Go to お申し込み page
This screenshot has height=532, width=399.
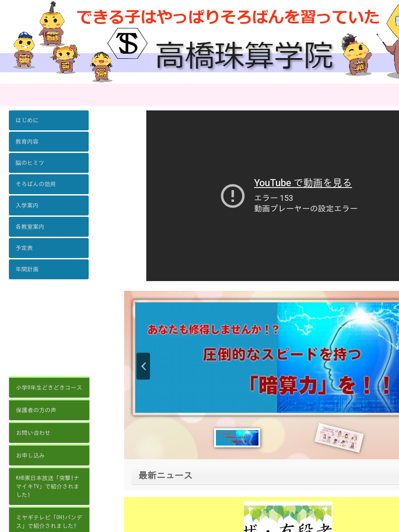point(49,455)
